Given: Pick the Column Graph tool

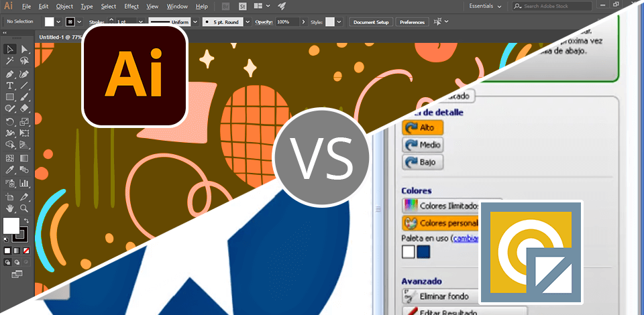Looking at the screenshot, I should click(x=24, y=184).
